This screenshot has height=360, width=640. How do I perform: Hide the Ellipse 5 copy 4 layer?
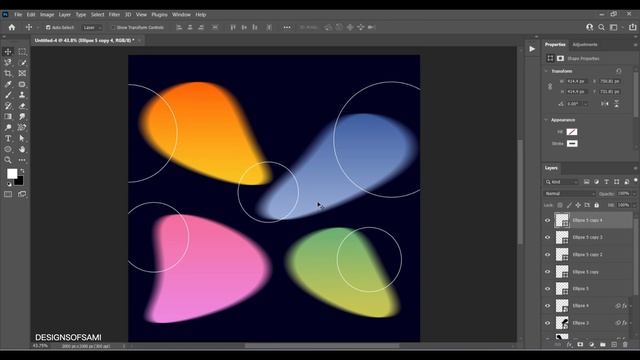(548, 220)
